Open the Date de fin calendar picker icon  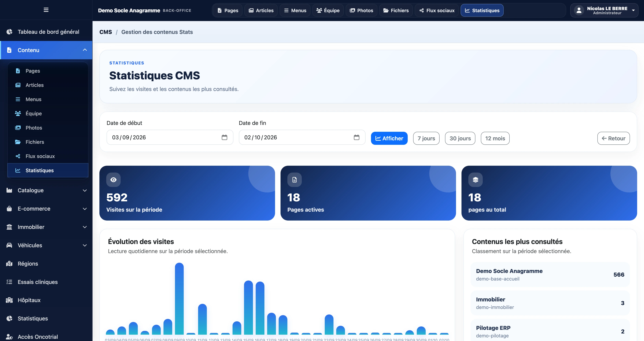[x=356, y=137]
